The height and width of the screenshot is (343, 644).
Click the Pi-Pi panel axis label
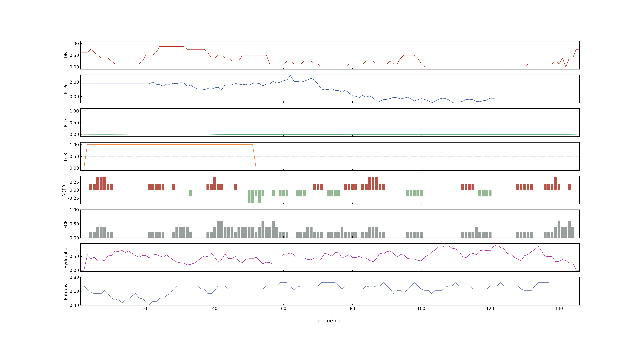pos(66,89)
